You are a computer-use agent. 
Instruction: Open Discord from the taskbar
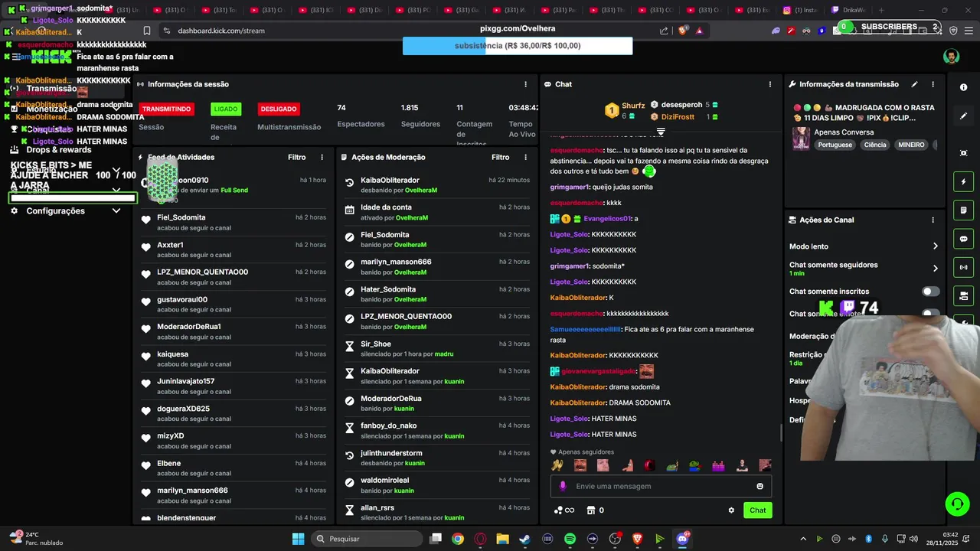682,539
